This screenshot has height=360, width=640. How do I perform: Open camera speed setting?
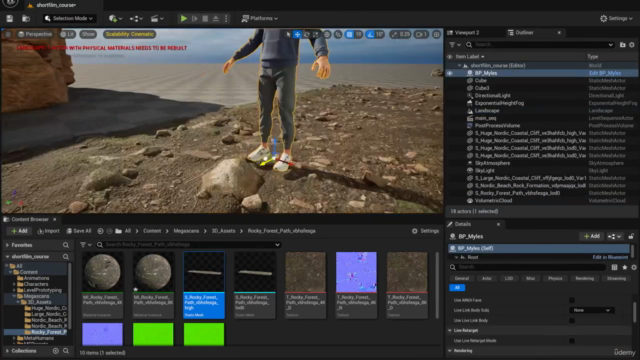click(421, 35)
